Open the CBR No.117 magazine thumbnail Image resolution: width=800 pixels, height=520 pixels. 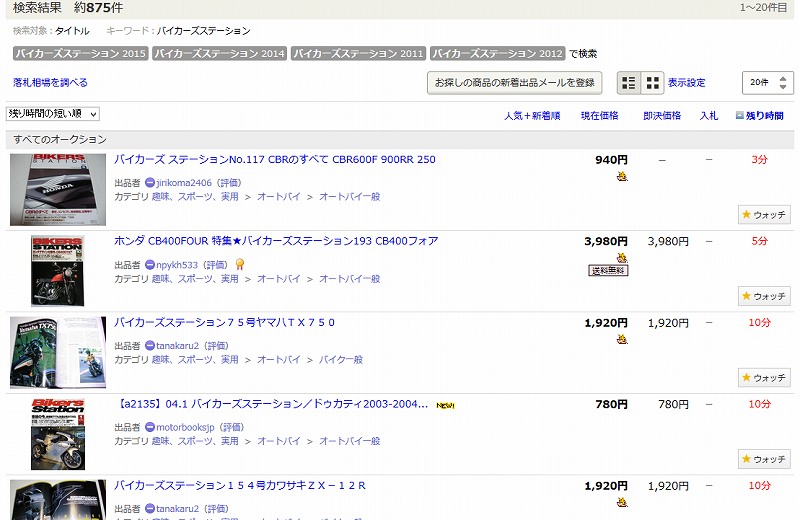tap(58, 189)
